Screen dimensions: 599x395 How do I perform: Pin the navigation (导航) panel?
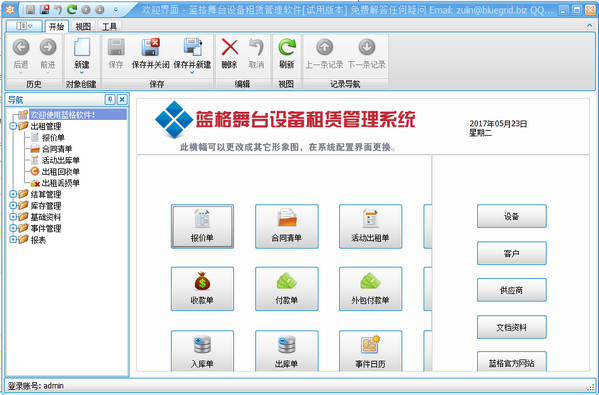pyautogui.click(x=110, y=100)
